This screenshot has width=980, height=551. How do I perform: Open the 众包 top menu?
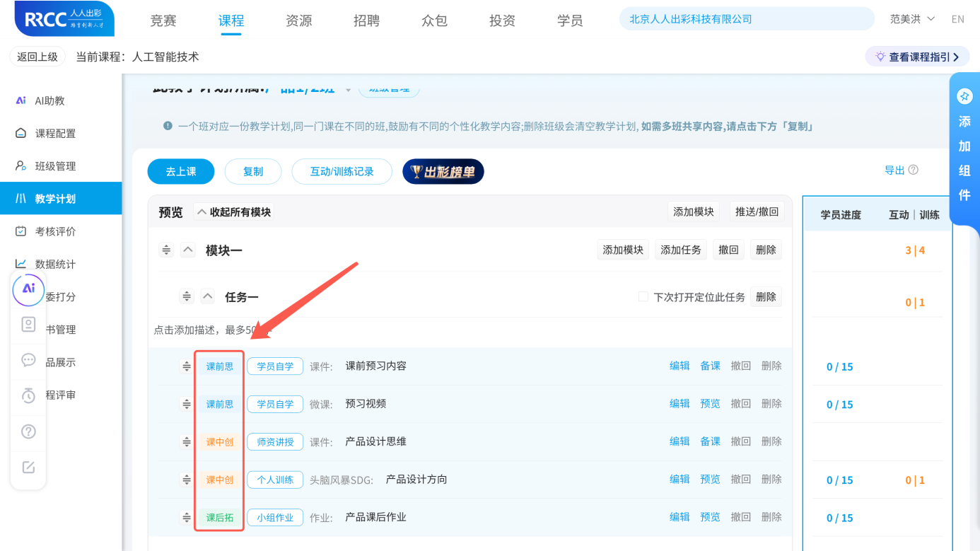[434, 21]
